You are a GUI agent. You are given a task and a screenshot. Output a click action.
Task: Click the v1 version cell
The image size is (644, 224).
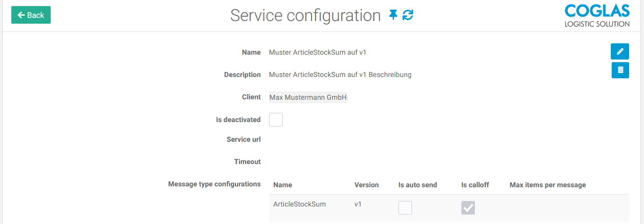pyautogui.click(x=358, y=204)
